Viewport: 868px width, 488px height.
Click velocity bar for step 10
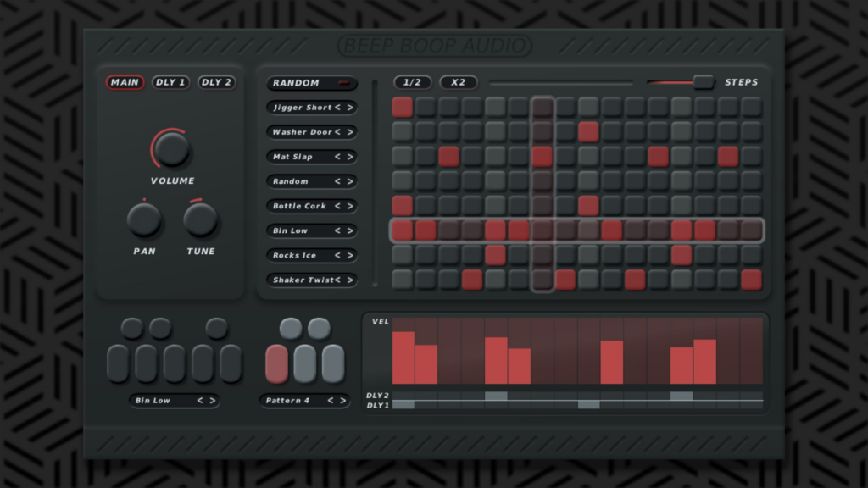tap(612, 362)
